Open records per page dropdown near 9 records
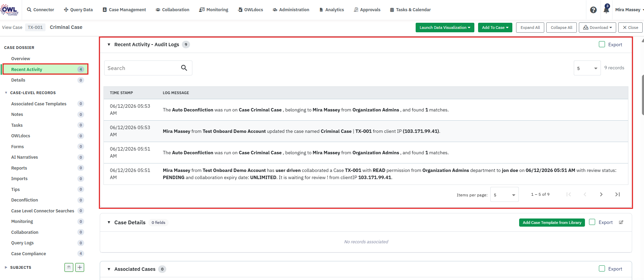Viewport: 644px width, 280px height. click(x=587, y=68)
